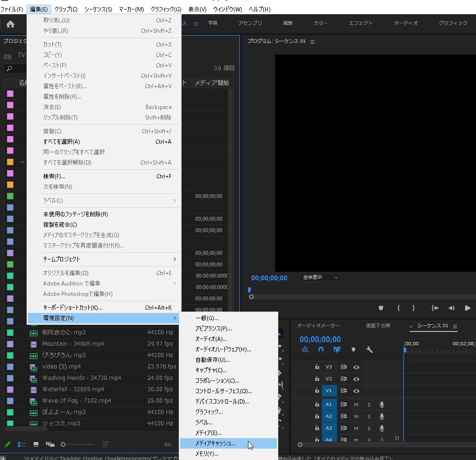Click the Home icon in workspace bar

(x=10, y=24)
